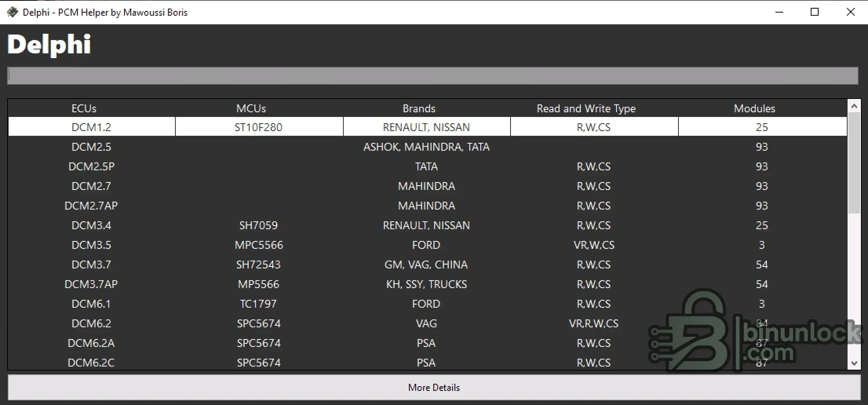Open More Details for the selected ECU

click(x=434, y=387)
